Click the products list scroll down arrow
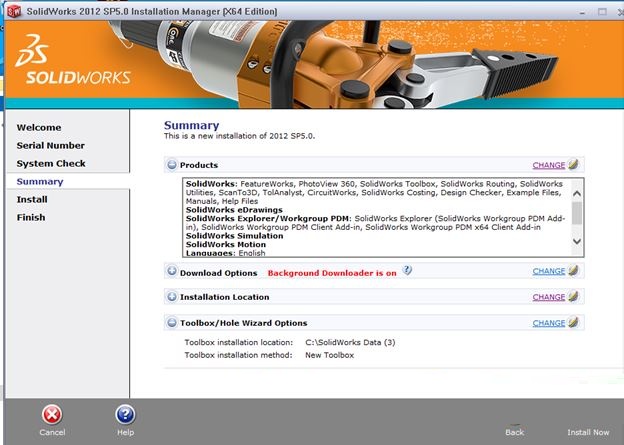624x445 pixels. point(577,241)
